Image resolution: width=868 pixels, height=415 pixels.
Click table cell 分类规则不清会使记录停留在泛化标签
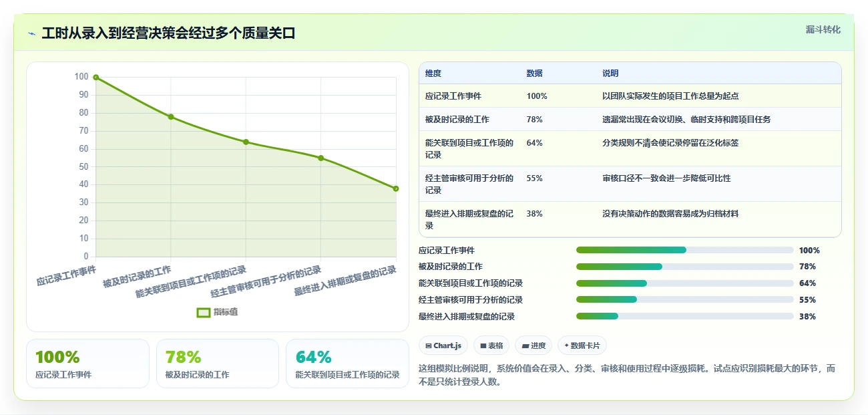click(x=670, y=143)
